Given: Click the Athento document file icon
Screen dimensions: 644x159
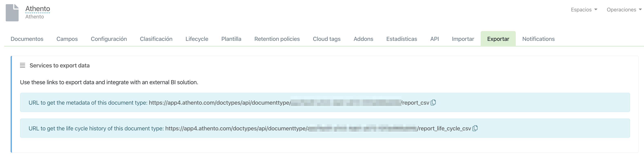Looking at the screenshot, I should click(x=12, y=13).
